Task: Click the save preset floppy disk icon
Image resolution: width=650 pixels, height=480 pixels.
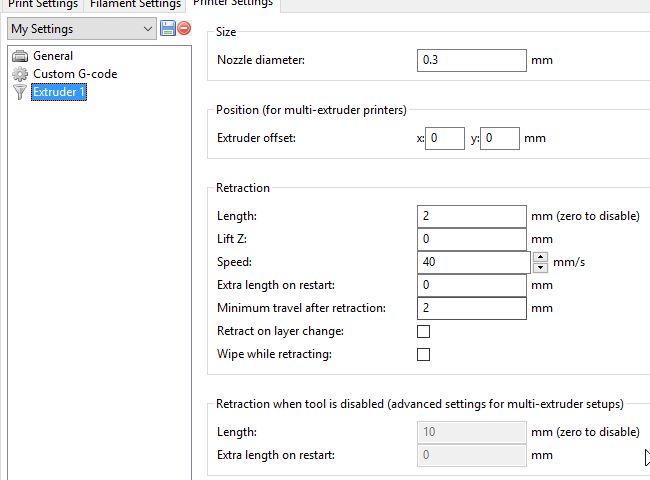Action: (167, 29)
